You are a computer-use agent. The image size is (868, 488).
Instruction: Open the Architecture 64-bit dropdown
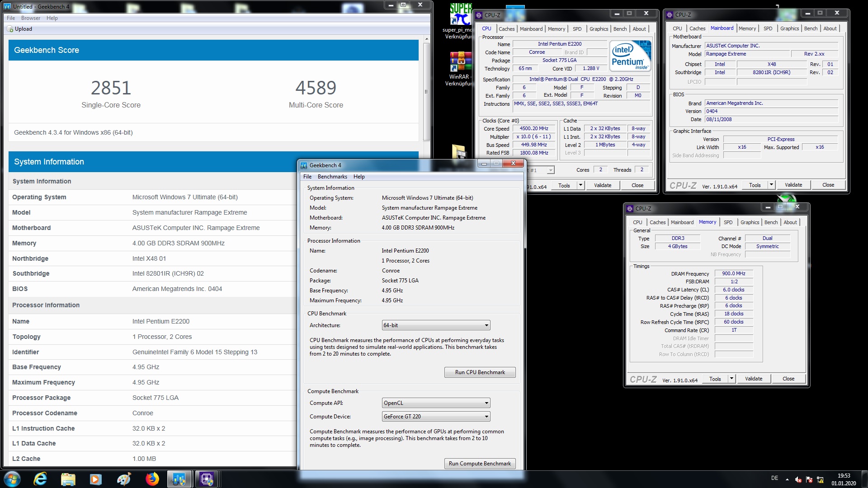[x=436, y=325]
